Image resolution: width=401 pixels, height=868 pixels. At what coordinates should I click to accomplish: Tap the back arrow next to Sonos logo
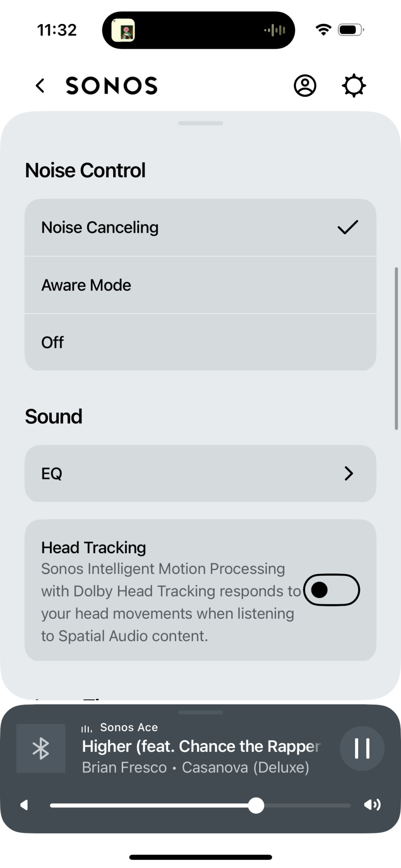[x=40, y=86]
